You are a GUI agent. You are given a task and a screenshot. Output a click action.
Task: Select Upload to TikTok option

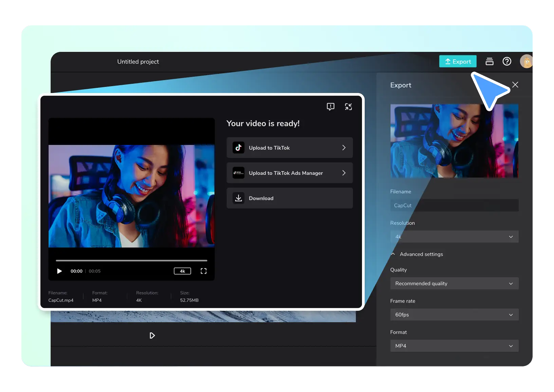[290, 148]
